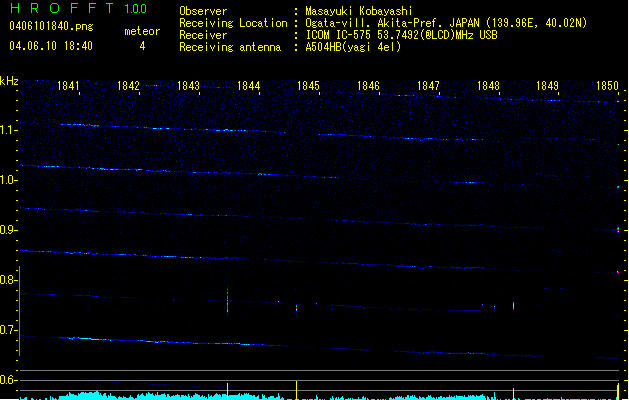Select the filename 0406101840.png
This screenshot has width=629, height=400.
[51, 27]
